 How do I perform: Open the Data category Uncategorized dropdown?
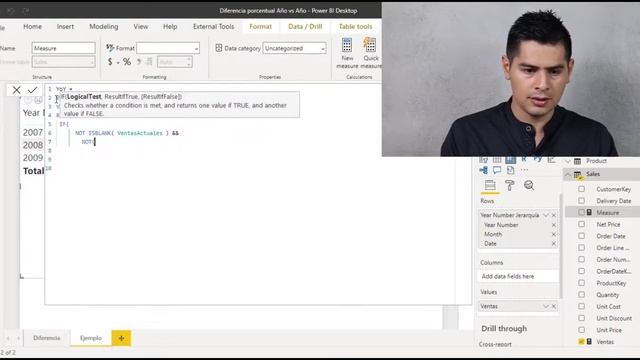(x=294, y=48)
